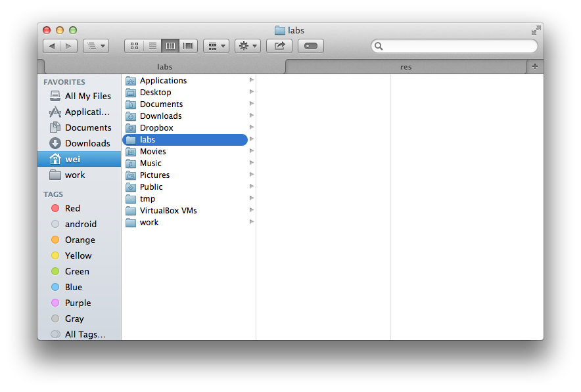The image size is (581, 392).
Task: Select Applications folder in file column
Action: (x=189, y=80)
